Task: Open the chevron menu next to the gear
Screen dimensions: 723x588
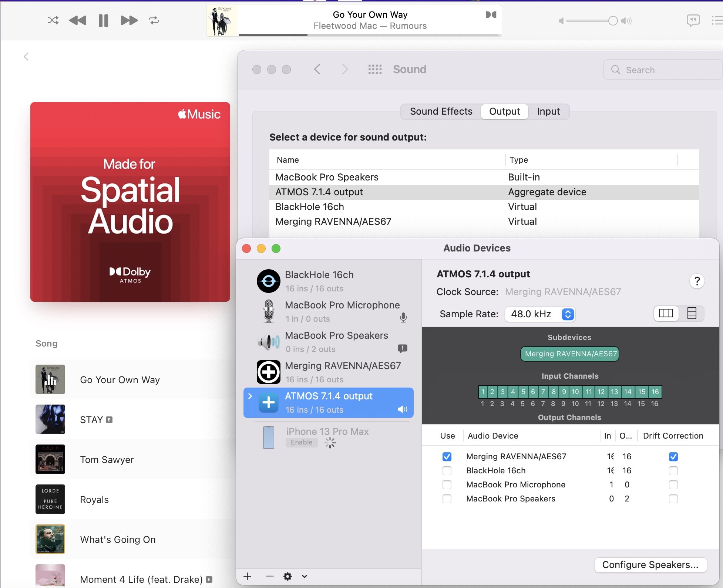Action: [305, 576]
